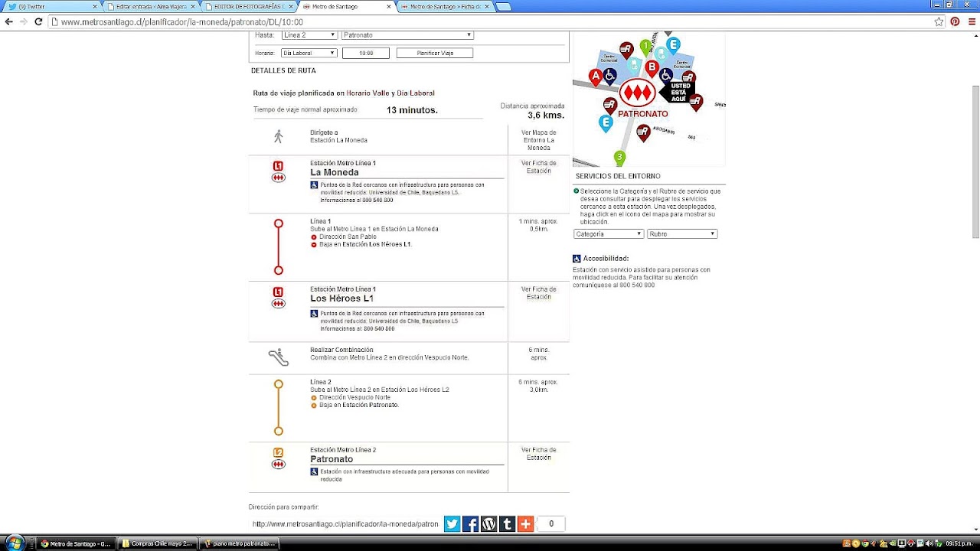Switch to Metro de Santiago Ficha tab
Viewport: 980px width, 551px height.
point(445,6)
